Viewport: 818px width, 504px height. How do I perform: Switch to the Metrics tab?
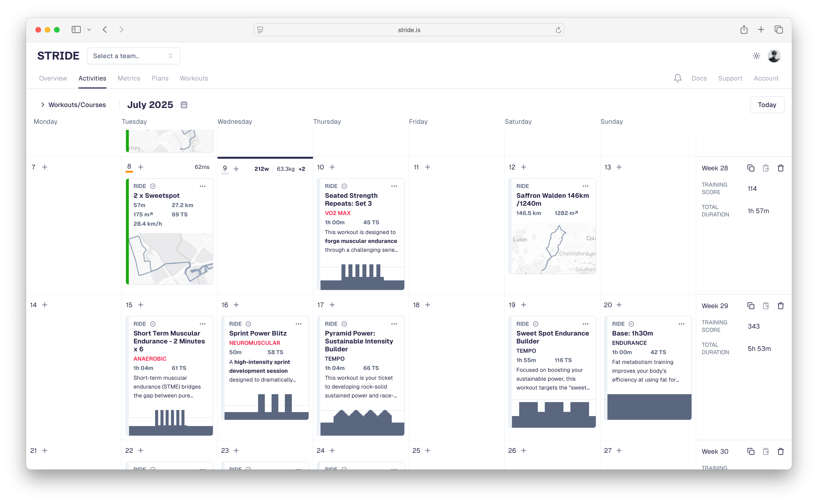click(x=129, y=78)
